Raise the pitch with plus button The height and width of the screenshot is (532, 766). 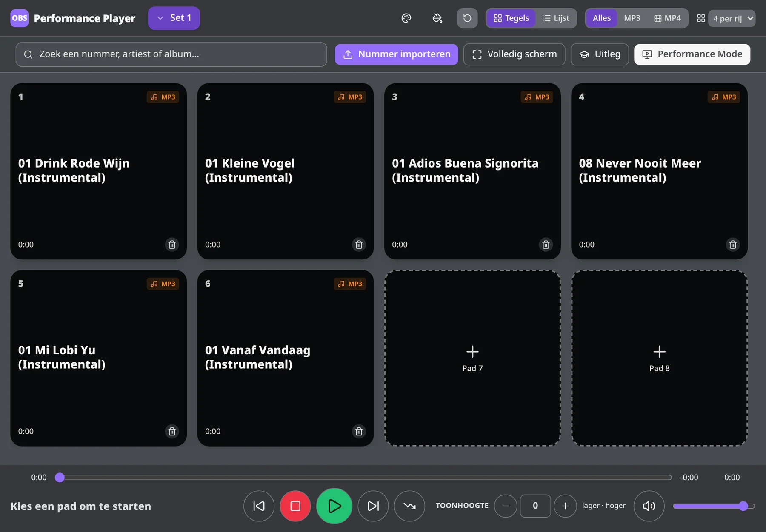565,506
